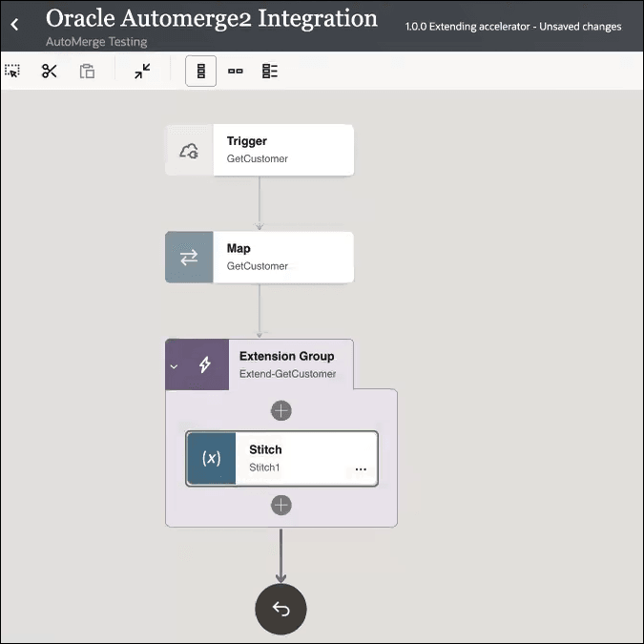Go back using the header arrow
The width and height of the screenshot is (644, 644).
coord(14,24)
